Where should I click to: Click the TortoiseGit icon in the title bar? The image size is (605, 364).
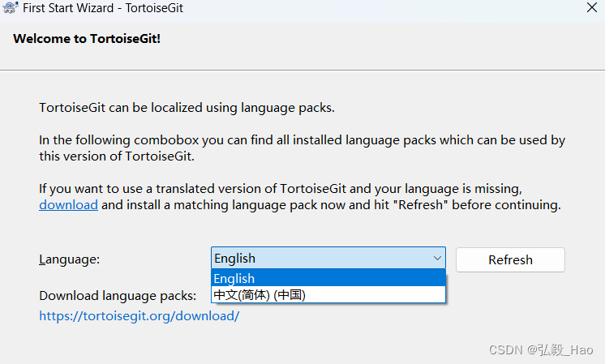coord(11,8)
